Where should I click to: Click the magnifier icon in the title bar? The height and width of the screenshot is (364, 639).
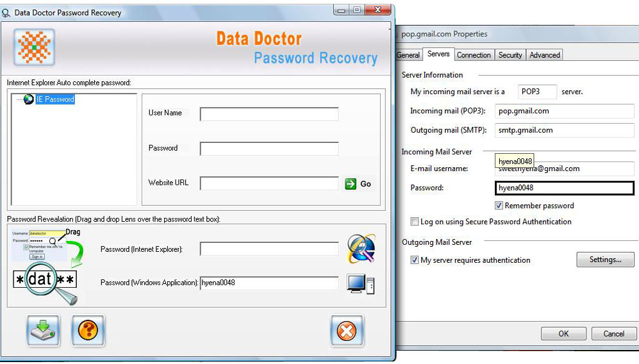click(6, 13)
